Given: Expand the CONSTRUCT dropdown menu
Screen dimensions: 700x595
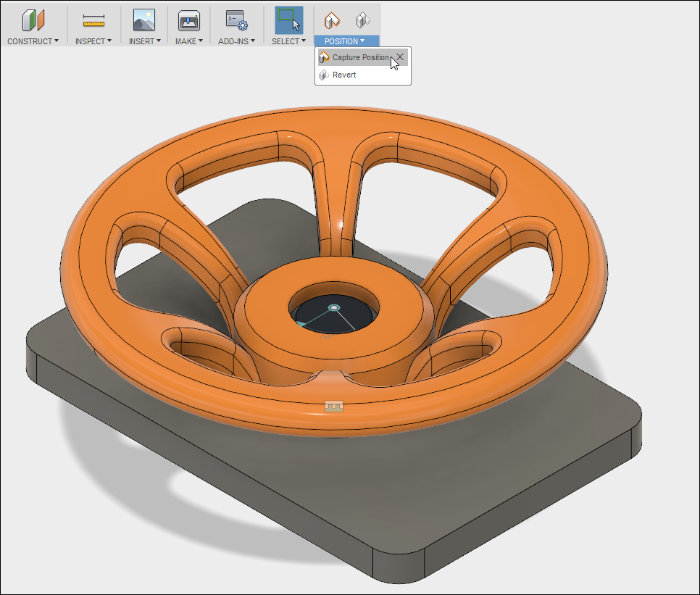Looking at the screenshot, I should [33, 41].
